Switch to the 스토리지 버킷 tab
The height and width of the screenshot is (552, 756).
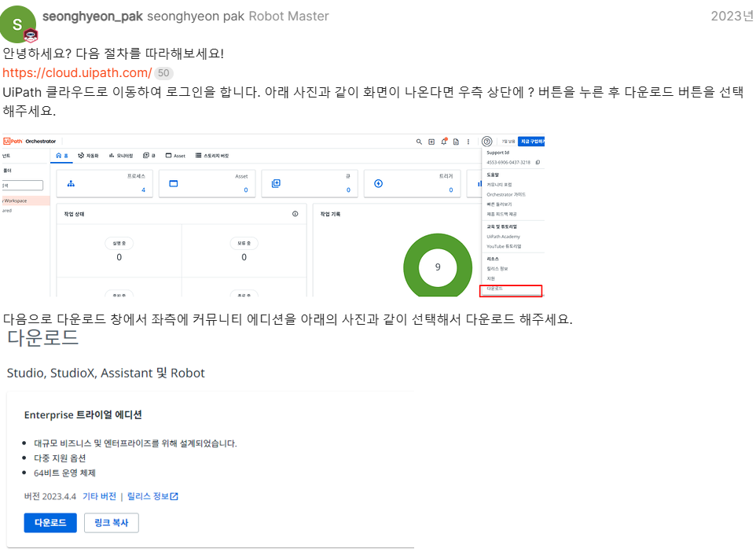(x=212, y=156)
